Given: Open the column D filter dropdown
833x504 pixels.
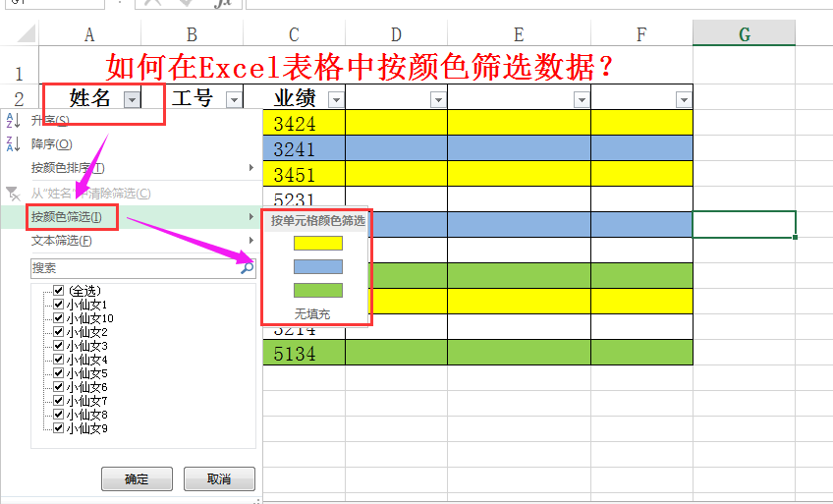Looking at the screenshot, I should pyautogui.click(x=438, y=99).
